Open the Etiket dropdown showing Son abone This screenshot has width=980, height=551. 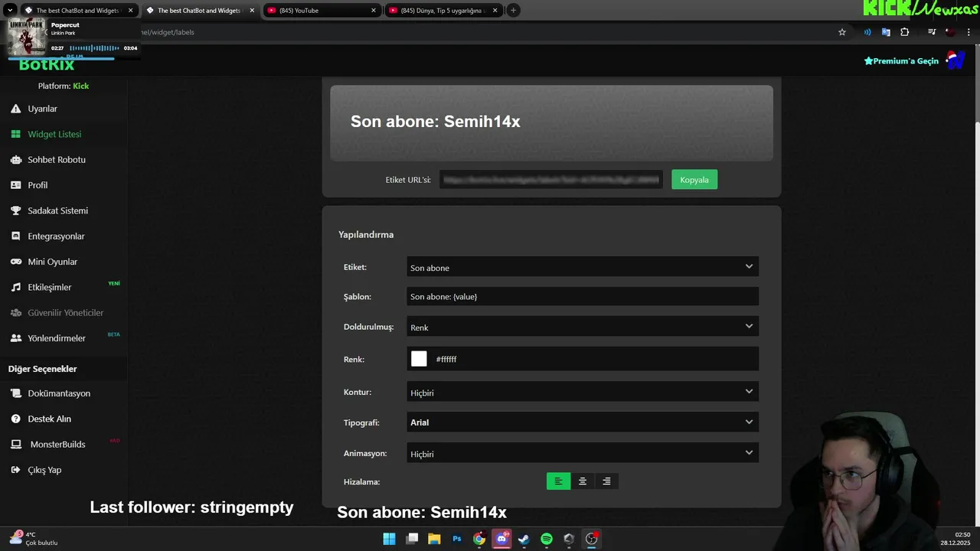click(583, 267)
